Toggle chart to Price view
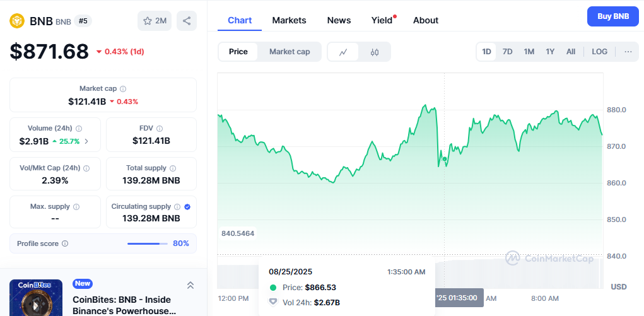 click(238, 52)
